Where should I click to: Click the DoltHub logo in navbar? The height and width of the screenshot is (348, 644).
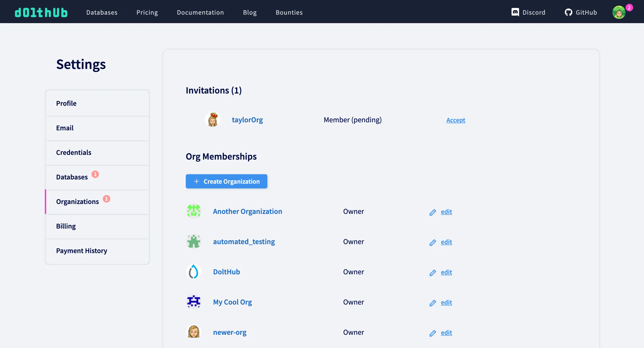[41, 12]
